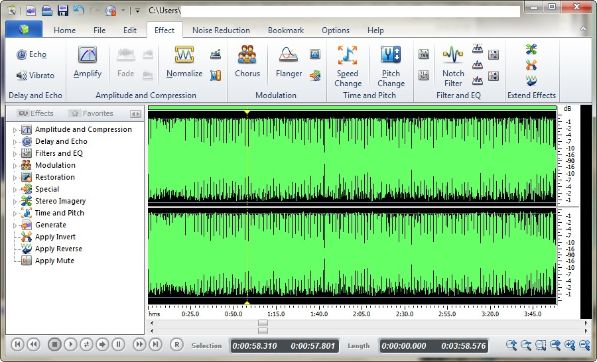The width and height of the screenshot is (597, 362).
Task: Click the first zoom magnifier icon
Action: point(511,345)
